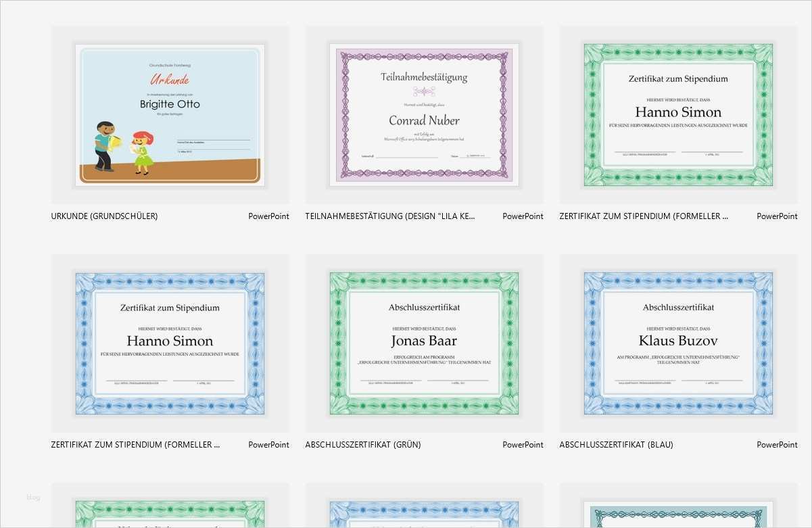812x528 pixels.
Task: Select the partially visible teal-bordered certificate thumbnail
Action: 678,514
